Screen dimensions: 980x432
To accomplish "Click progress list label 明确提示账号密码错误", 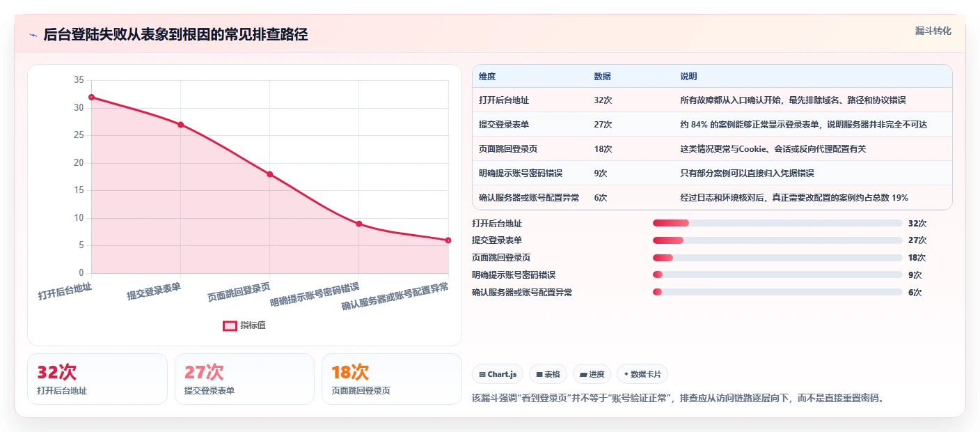I will pos(514,275).
